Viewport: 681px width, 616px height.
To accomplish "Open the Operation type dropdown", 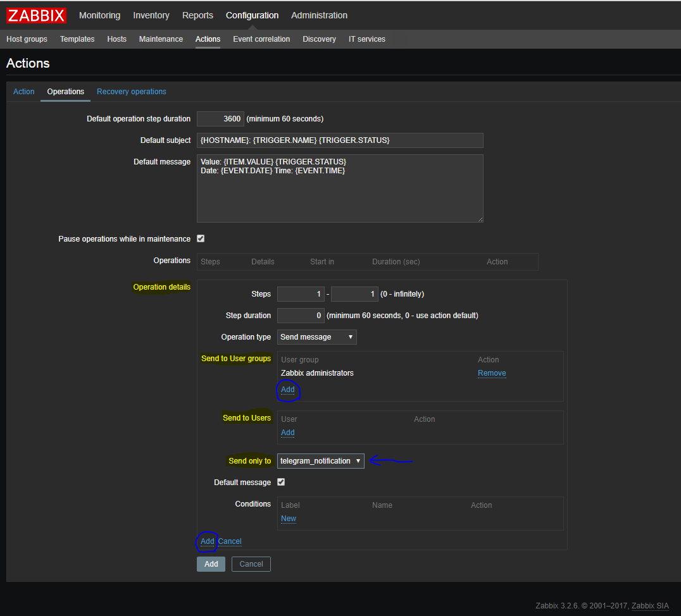I will pyautogui.click(x=316, y=337).
